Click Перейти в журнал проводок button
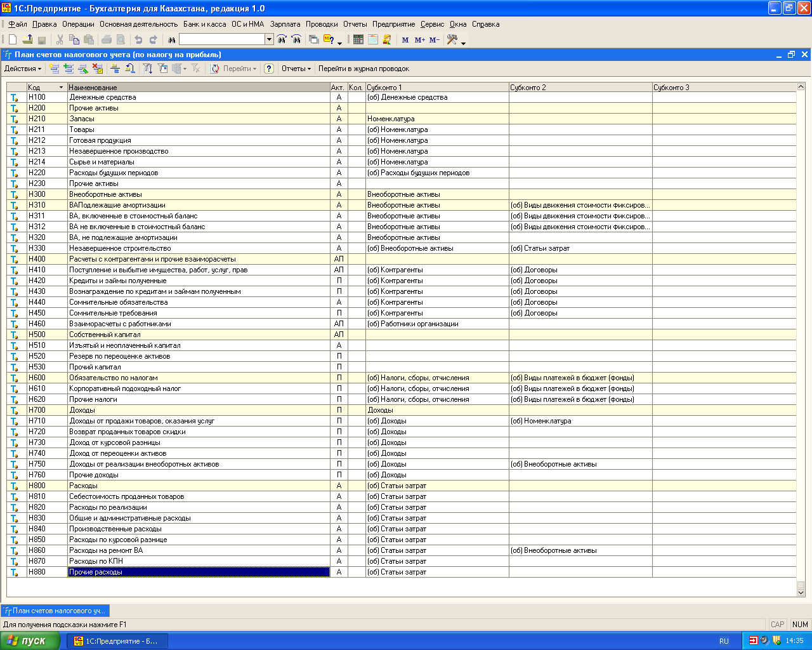The image size is (812, 650). tap(363, 69)
